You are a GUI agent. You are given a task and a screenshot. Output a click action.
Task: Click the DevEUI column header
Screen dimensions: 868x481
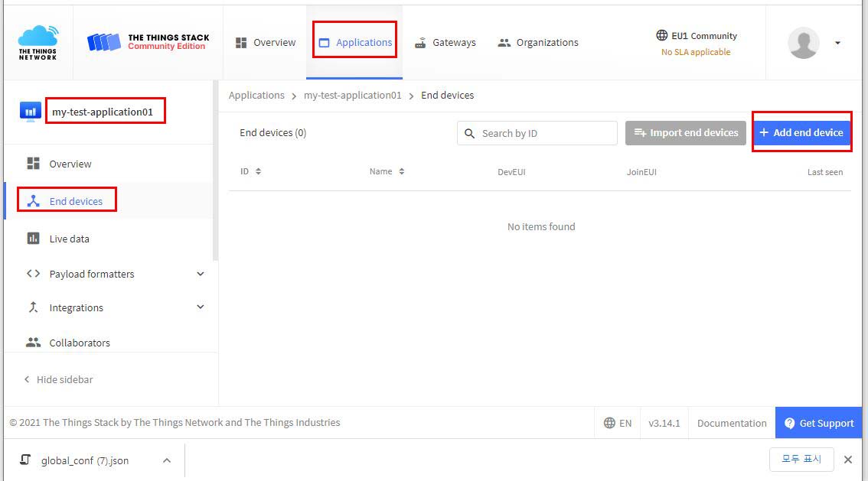tap(511, 172)
